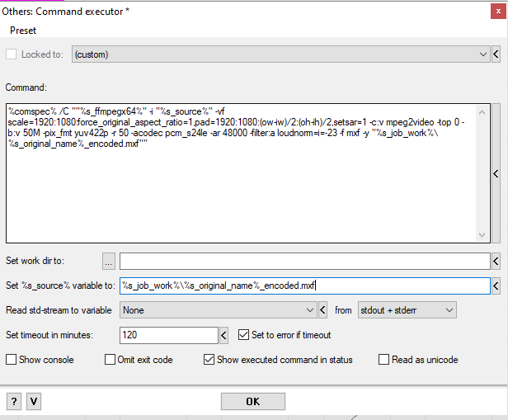This screenshot has width=508, height=420.
Task: Click the timeout minutes field
Action: [x=169, y=335]
